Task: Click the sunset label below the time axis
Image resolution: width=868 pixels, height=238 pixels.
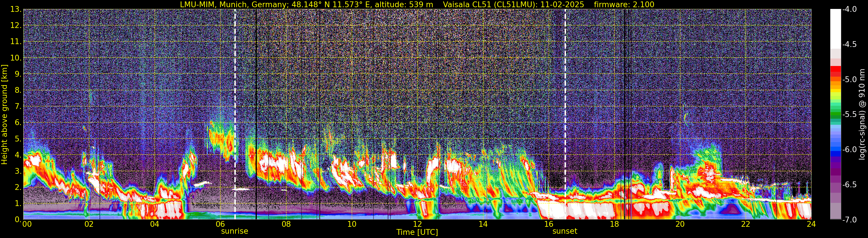Action: click(x=565, y=231)
